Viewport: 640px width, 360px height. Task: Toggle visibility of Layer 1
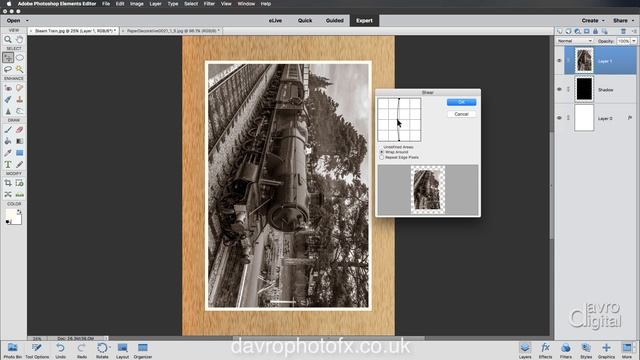pyautogui.click(x=559, y=60)
